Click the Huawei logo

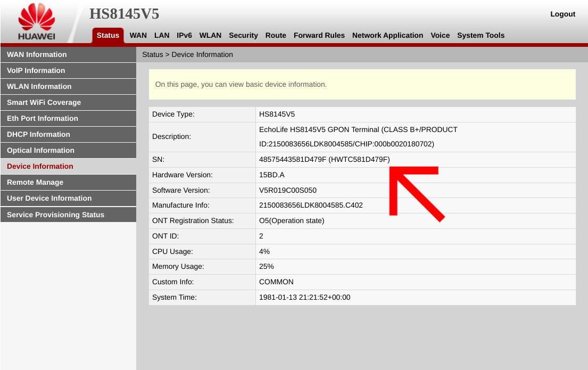(37, 21)
